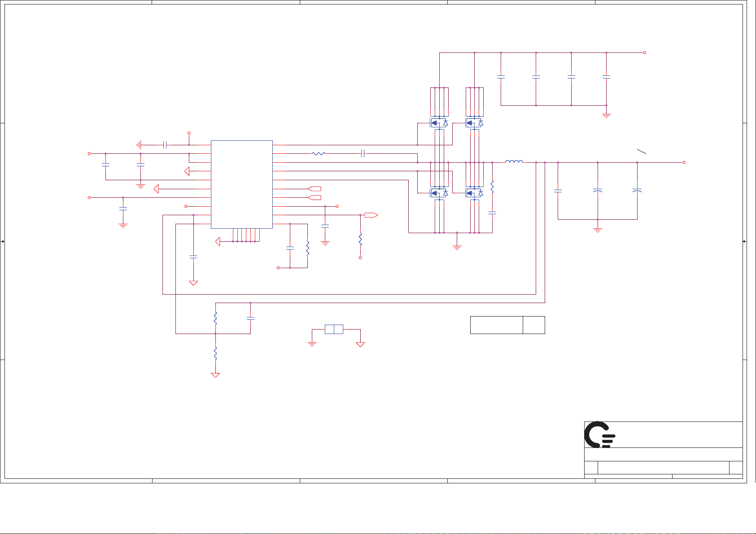Select the two-cell jumper between the grounds
The image size is (756, 534).
coord(334,329)
